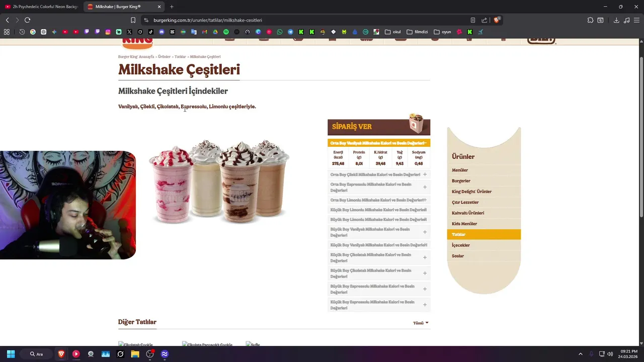Screen dimensions: 644x362
Task: Click the share page icon in address bar
Action: point(484,20)
